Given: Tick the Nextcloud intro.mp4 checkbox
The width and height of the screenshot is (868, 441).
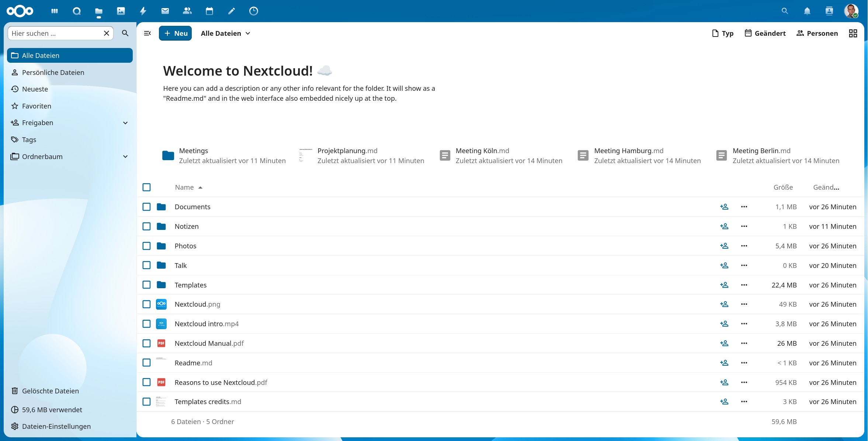Looking at the screenshot, I should pyautogui.click(x=146, y=324).
